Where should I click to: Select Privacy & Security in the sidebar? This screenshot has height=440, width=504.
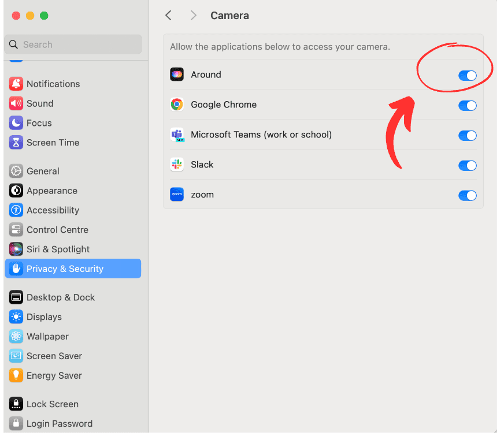click(65, 269)
